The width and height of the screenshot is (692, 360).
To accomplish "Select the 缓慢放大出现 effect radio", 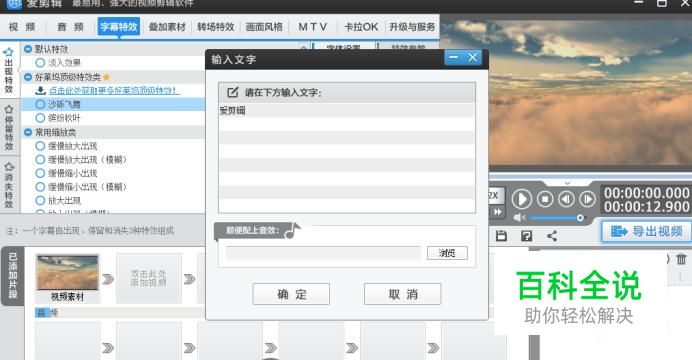I will point(40,146).
